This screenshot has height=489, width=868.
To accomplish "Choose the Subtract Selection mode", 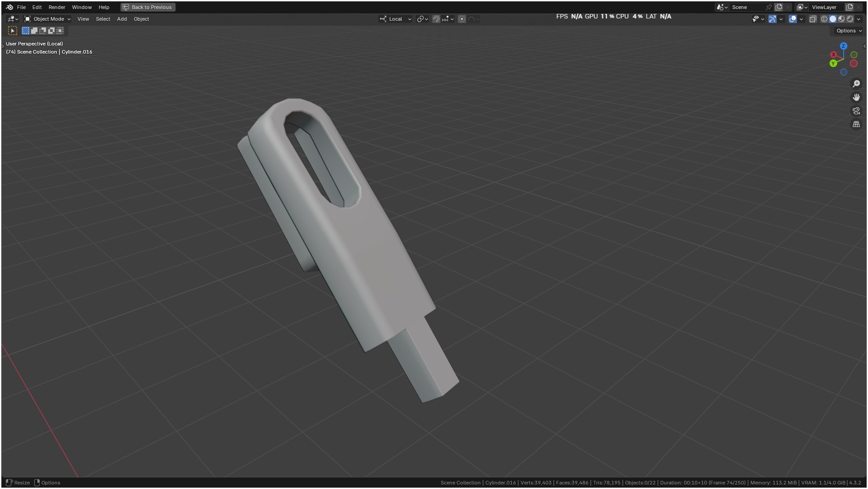I will click(43, 31).
